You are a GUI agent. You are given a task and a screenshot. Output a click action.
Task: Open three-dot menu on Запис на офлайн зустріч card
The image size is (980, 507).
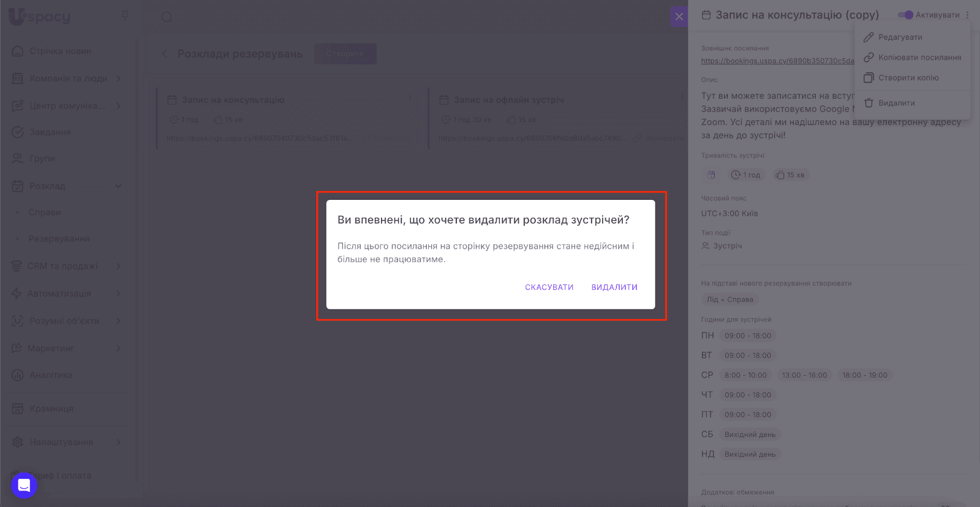point(682,97)
